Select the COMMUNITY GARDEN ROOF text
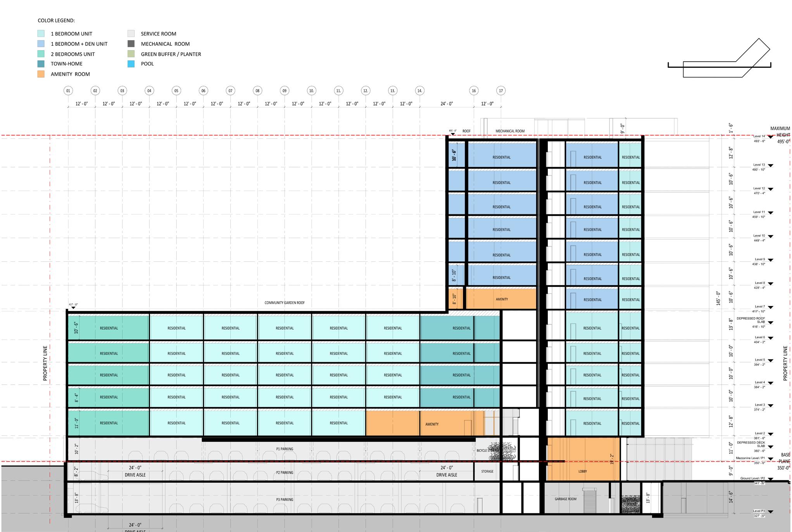 coord(285,303)
